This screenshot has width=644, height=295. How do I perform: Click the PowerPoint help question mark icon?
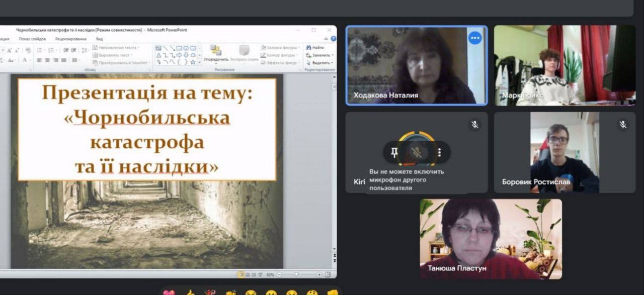(333, 39)
